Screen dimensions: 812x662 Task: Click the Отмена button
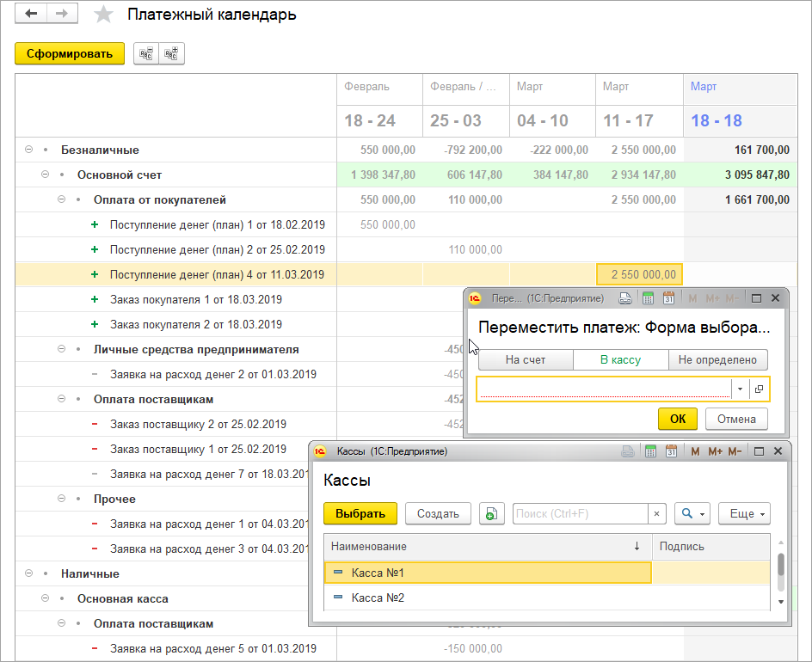[736, 419]
